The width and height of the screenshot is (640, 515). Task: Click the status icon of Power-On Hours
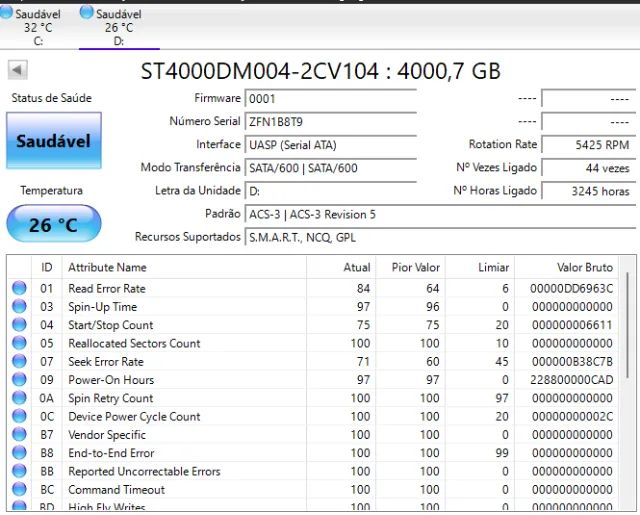point(19,380)
